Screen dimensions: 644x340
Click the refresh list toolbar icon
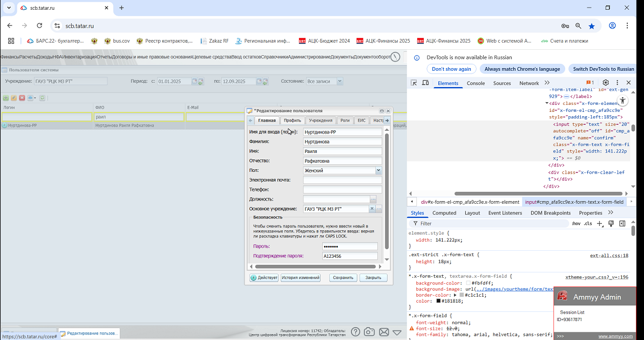coord(42,98)
